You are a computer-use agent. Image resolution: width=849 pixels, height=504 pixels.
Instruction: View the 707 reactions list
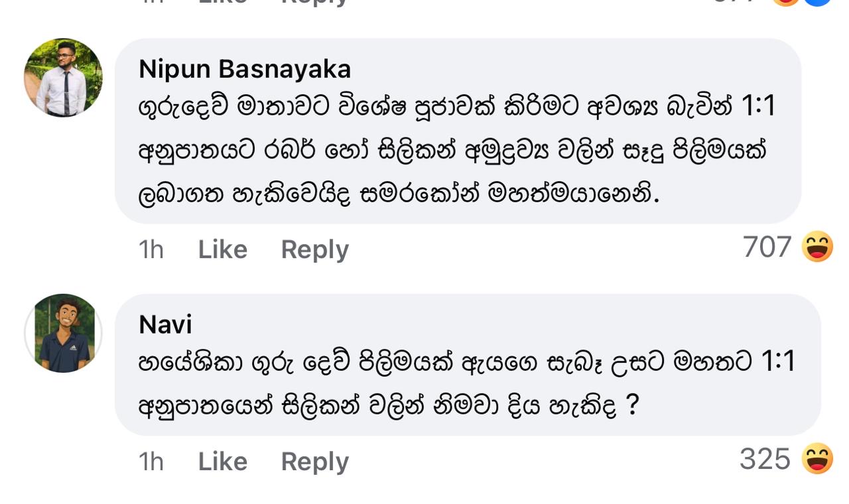[767, 247]
